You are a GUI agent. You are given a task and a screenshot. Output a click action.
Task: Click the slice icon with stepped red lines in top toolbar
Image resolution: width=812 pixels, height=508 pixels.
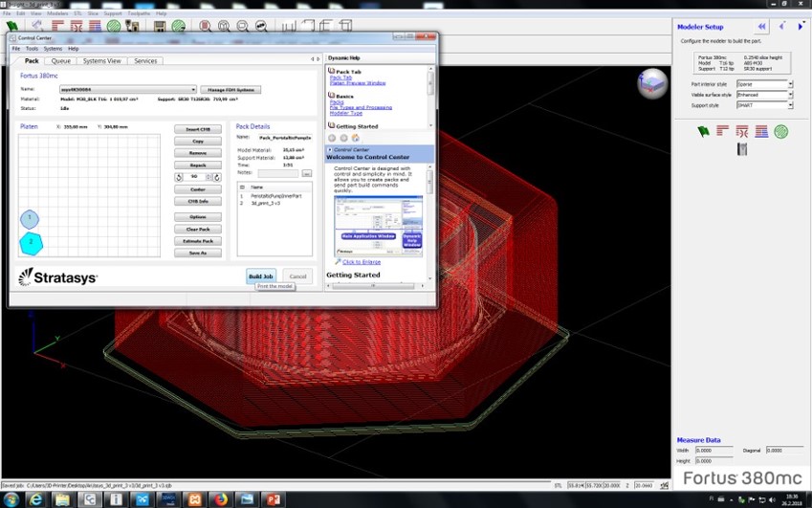click(x=57, y=26)
